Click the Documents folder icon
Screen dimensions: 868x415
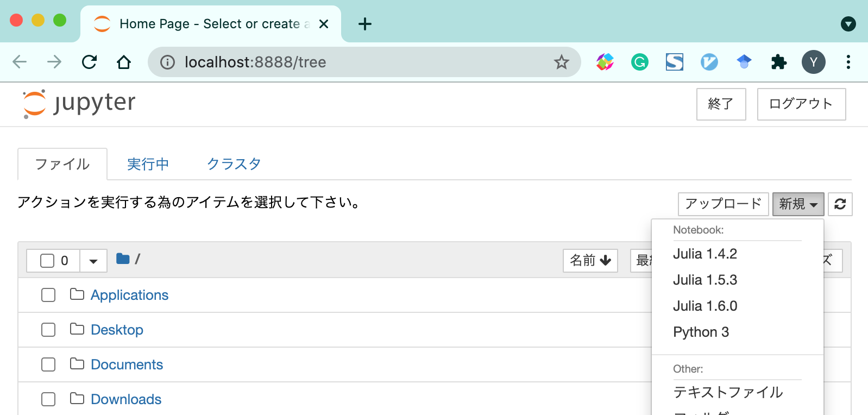click(x=77, y=364)
